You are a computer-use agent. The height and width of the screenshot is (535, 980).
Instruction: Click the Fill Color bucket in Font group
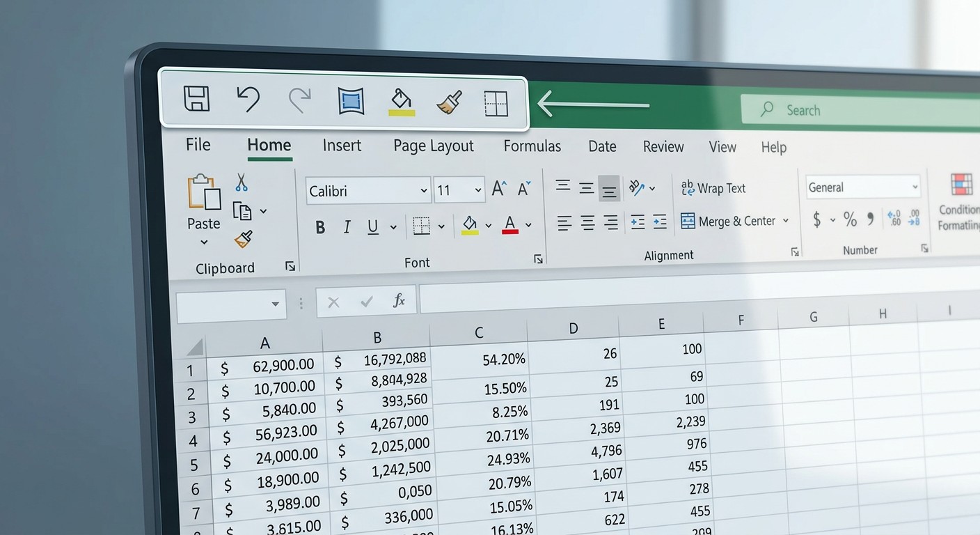tap(470, 225)
